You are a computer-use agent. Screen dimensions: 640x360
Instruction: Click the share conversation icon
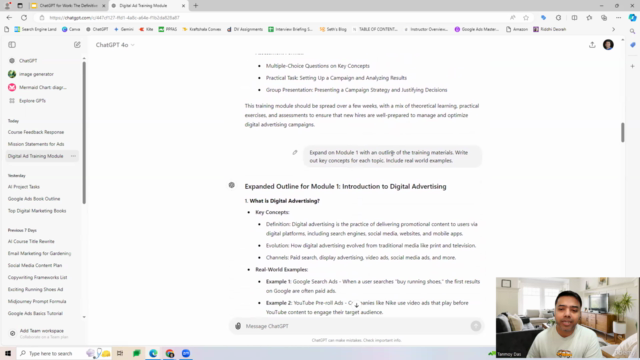(592, 45)
